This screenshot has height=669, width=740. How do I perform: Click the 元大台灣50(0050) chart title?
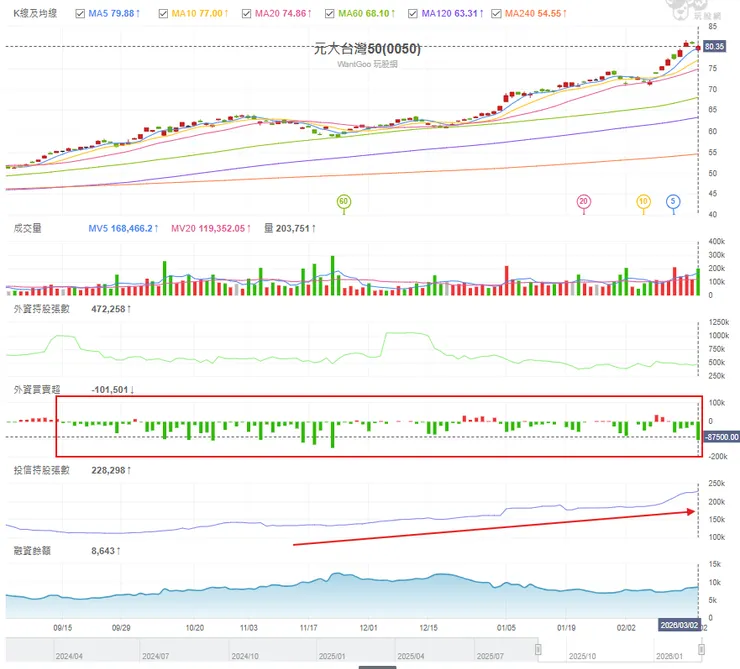coord(367,49)
